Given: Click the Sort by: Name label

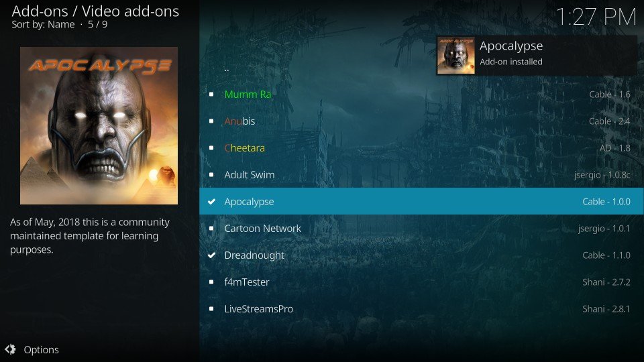Looking at the screenshot, I should (x=43, y=25).
